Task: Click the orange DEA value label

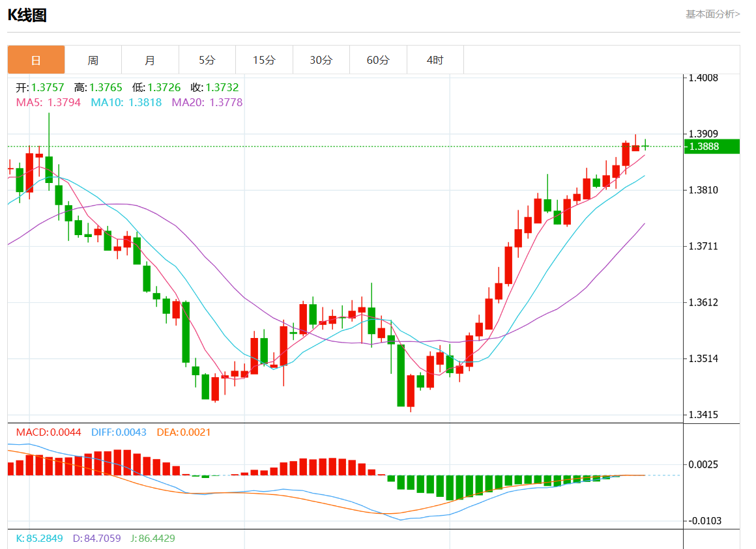Action: [x=184, y=432]
